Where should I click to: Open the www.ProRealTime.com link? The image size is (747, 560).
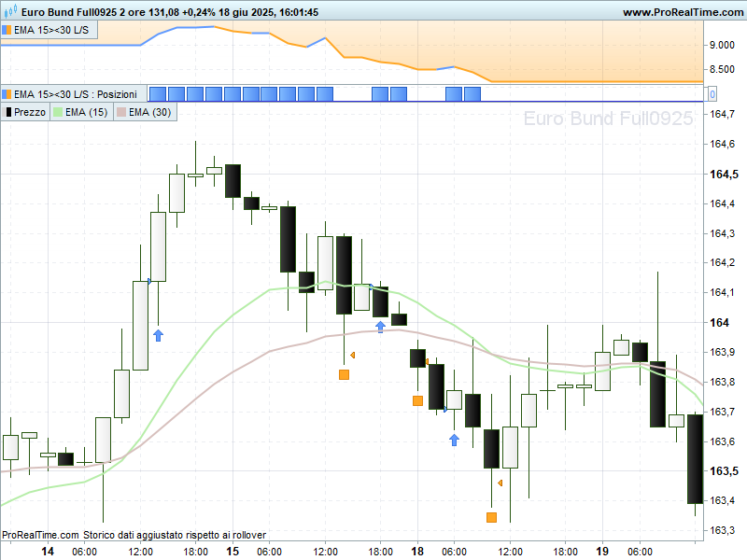(x=683, y=12)
